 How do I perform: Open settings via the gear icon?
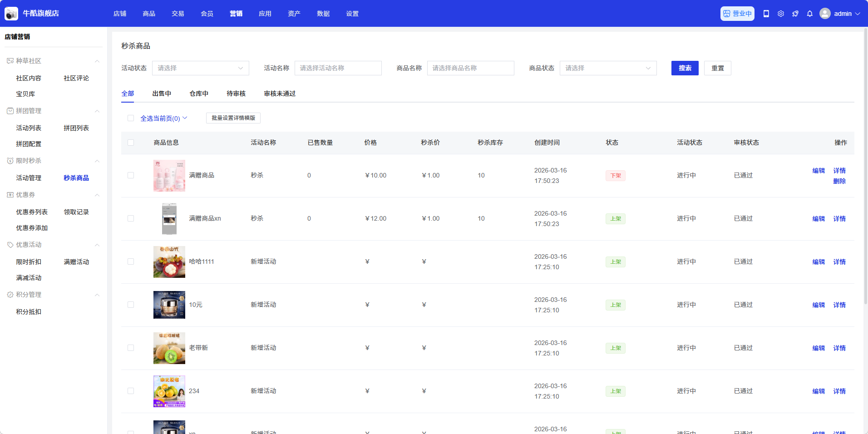point(781,14)
